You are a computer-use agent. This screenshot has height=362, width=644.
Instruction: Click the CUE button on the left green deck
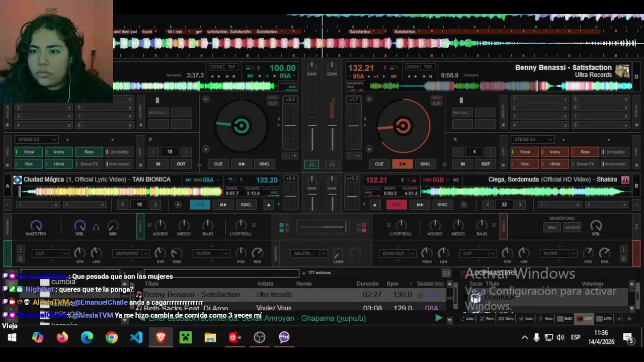click(218, 164)
